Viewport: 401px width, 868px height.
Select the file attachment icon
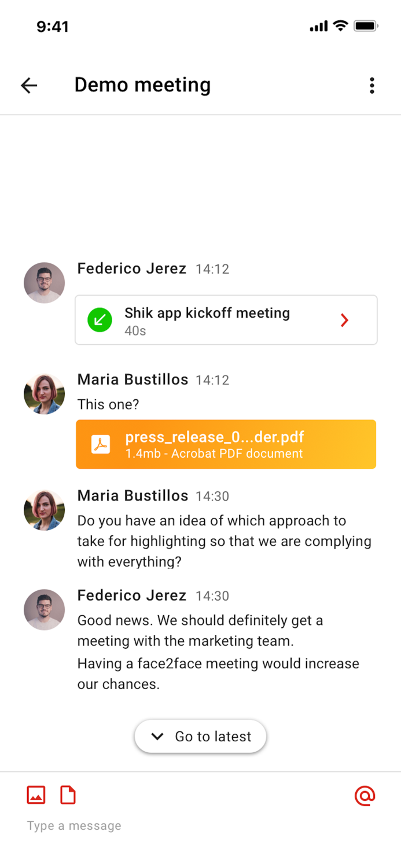pos(68,795)
